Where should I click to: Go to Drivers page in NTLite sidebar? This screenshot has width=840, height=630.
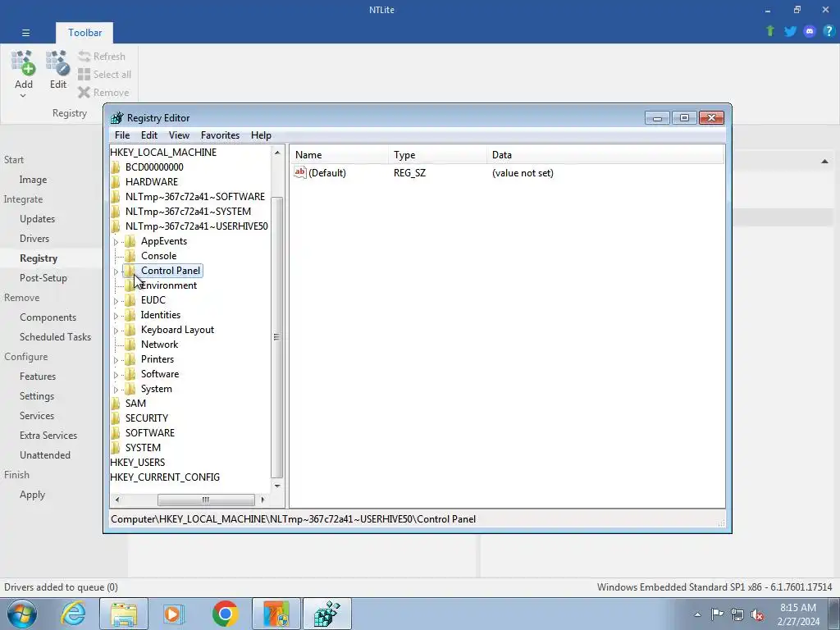point(34,239)
